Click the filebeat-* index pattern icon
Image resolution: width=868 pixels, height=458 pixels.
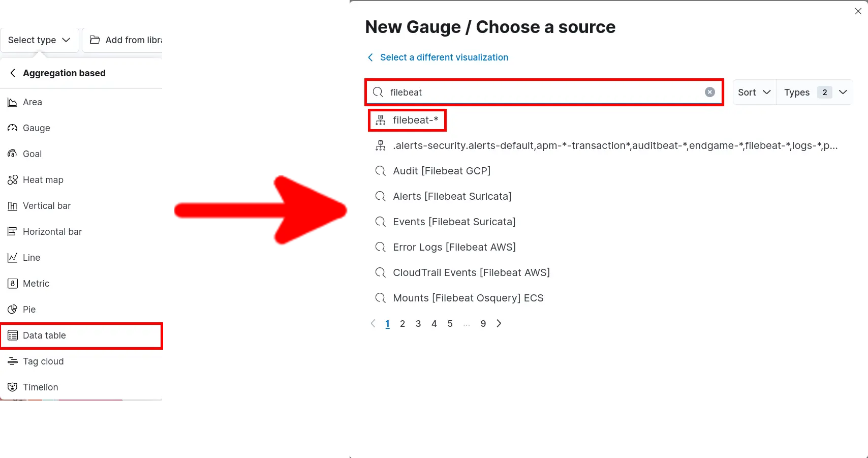coord(380,120)
